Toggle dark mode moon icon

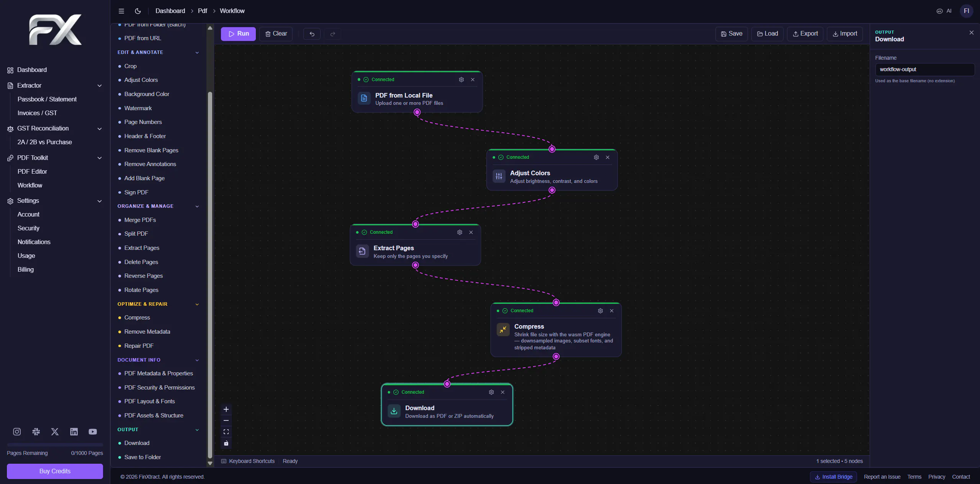[x=138, y=11]
